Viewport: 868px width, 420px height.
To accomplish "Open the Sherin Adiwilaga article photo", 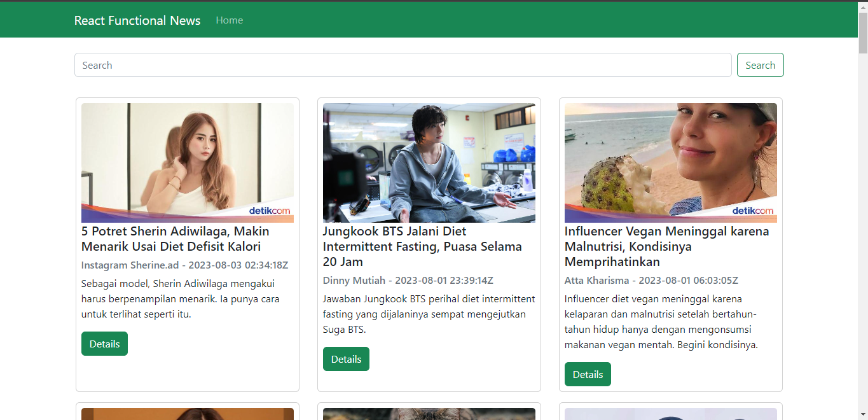I will point(188,163).
